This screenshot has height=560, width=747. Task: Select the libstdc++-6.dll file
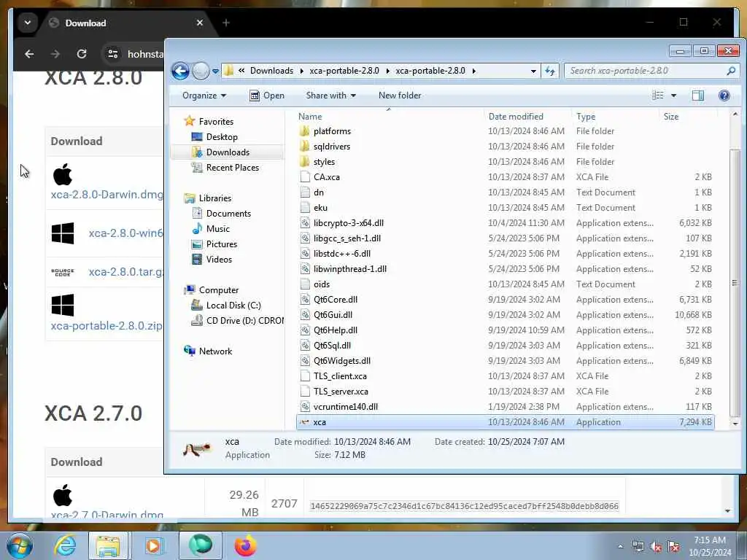pos(341,254)
